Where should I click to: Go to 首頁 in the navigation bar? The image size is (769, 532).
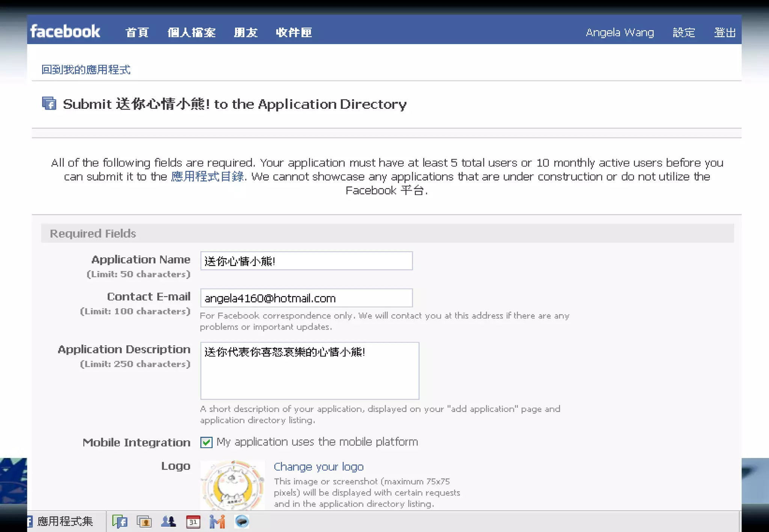pos(137,33)
